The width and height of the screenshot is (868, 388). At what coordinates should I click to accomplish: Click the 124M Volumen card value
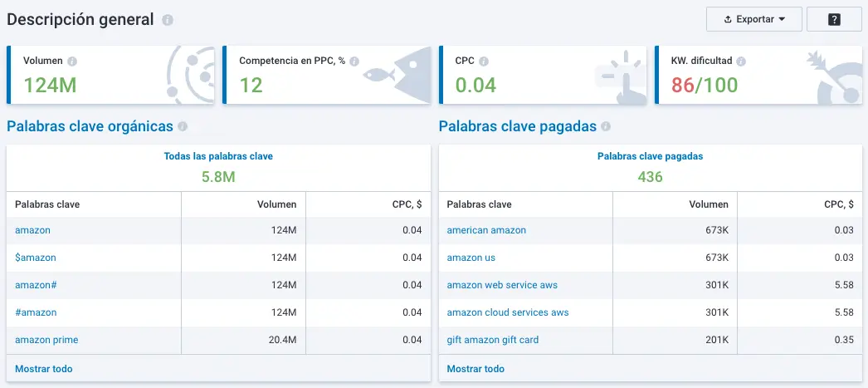point(50,86)
